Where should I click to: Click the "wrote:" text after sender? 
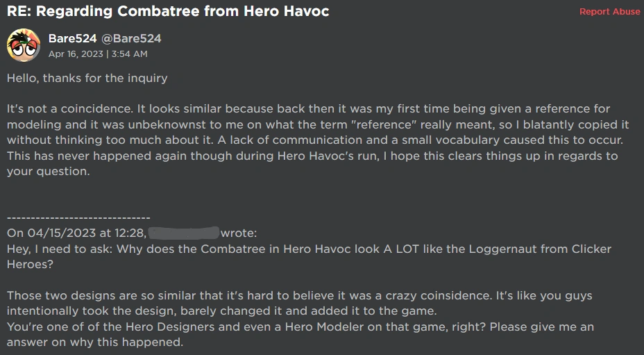click(x=239, y=233)
